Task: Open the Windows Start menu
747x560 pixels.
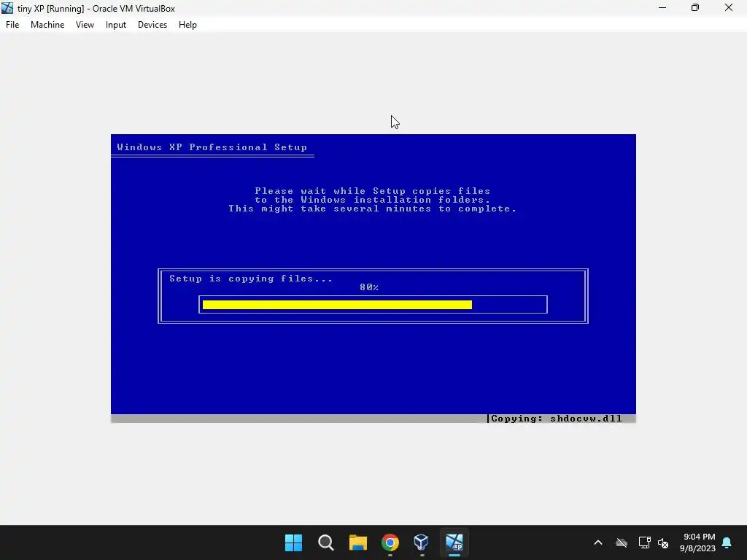Action: tap(293, 542)
